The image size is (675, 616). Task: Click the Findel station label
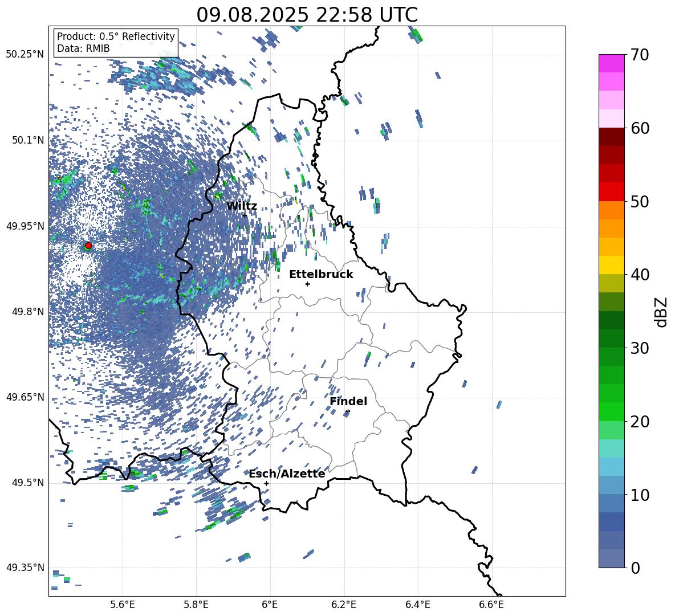348,401
